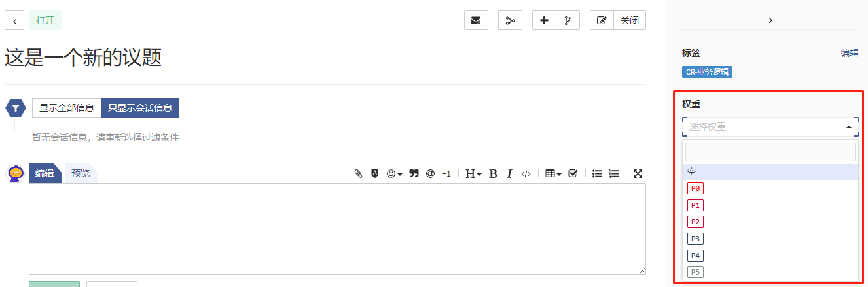This screenshot has height=287, width=868.
Task: Click the 关闭 button to close issue
Action: point(629,20)
